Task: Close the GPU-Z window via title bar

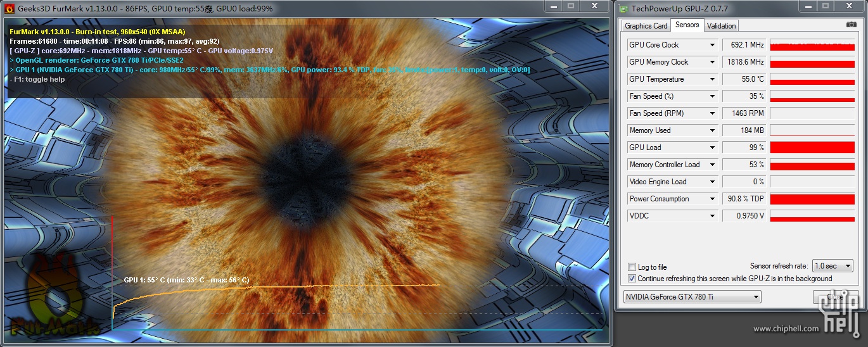Action: coord(850,6)
